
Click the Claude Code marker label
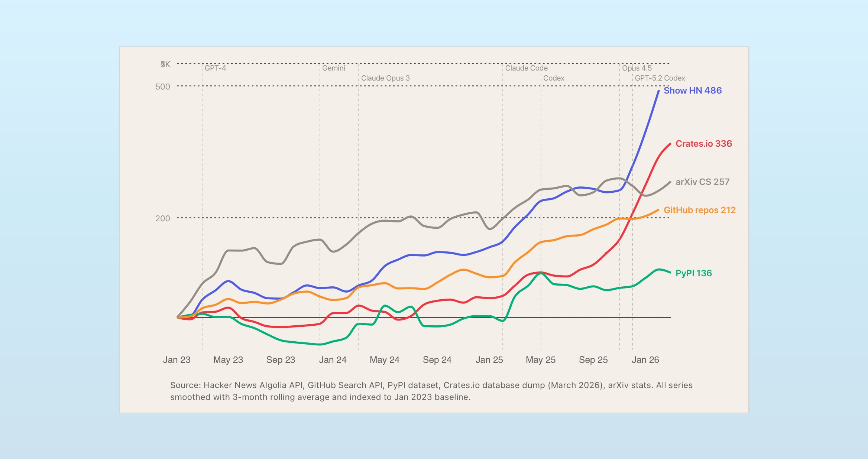click(x=526, y=68)
